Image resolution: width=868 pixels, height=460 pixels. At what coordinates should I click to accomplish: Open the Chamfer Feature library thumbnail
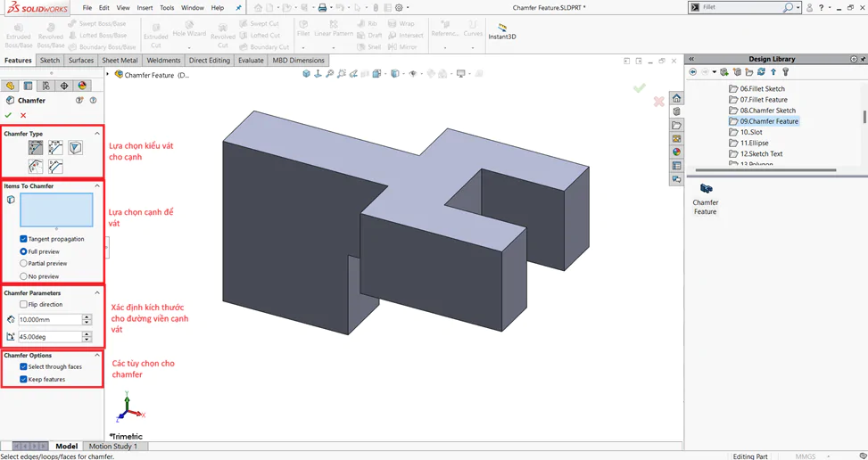tap(706, 199)
